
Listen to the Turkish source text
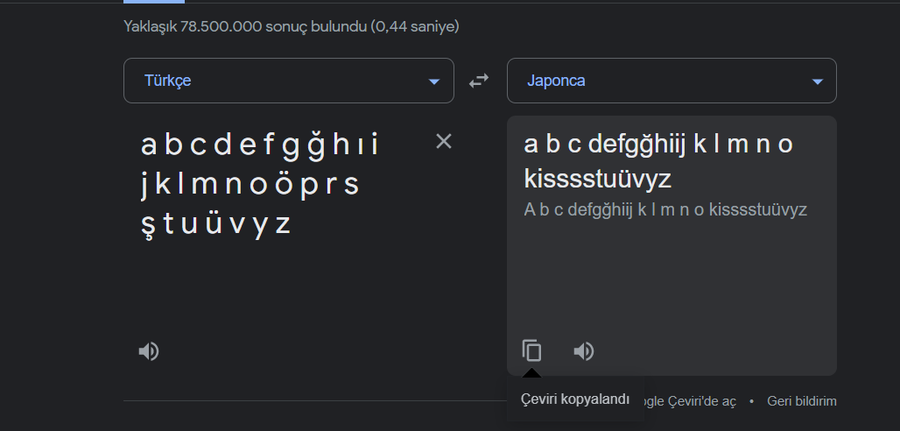pyautogui.click(x=149, y=351)
